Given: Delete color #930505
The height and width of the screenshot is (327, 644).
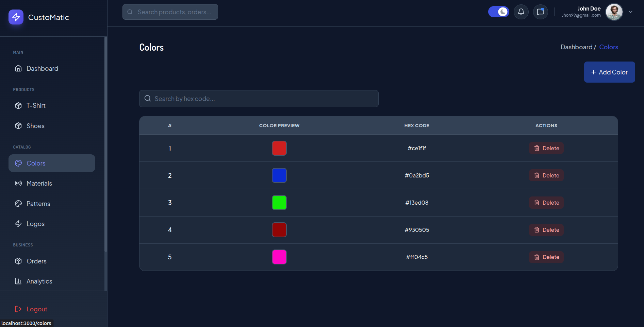Looking at the screenshot, I should 546,230.
